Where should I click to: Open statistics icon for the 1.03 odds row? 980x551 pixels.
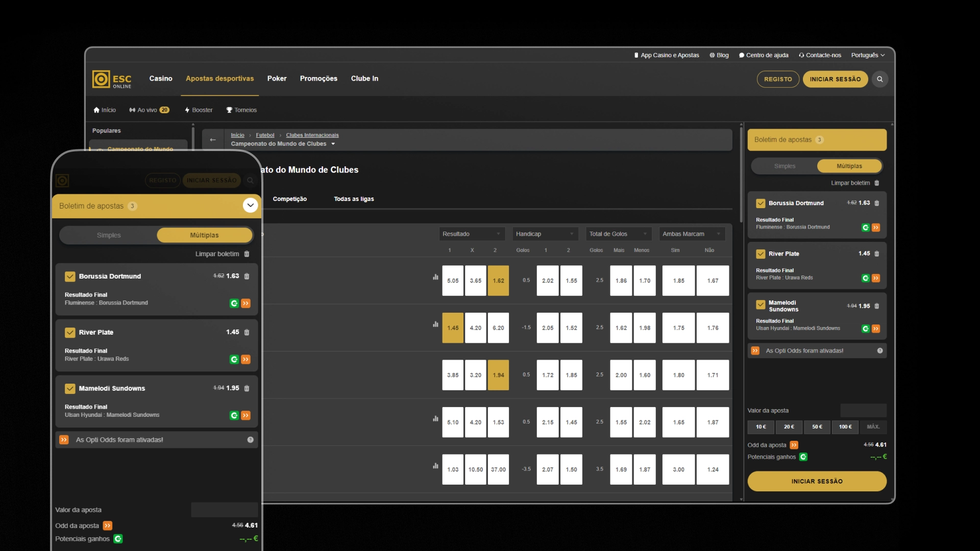pos(435,466)
